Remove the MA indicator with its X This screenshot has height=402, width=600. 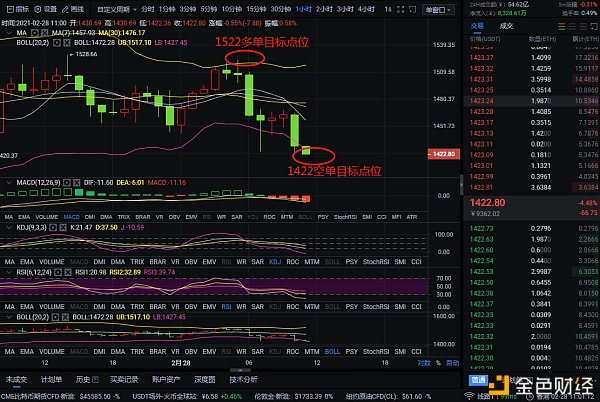(44, 33)
